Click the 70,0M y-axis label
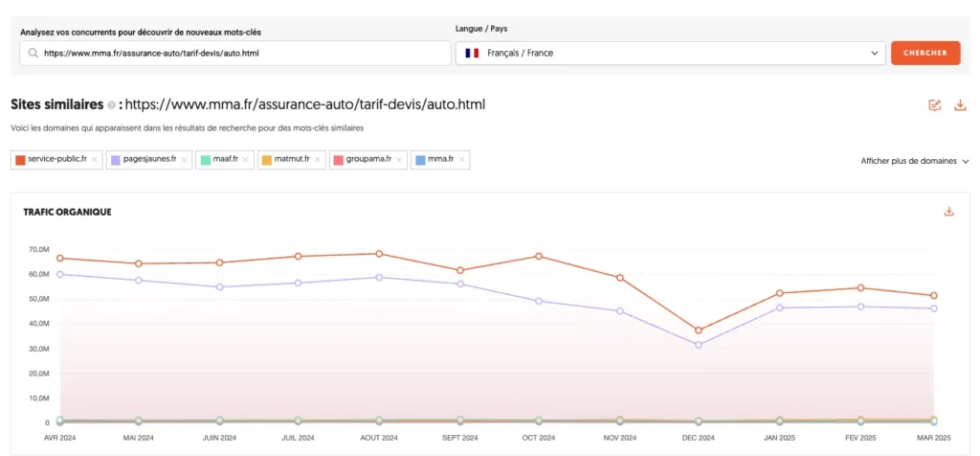Viewport: 980px width, 456px height. point(38,250)
